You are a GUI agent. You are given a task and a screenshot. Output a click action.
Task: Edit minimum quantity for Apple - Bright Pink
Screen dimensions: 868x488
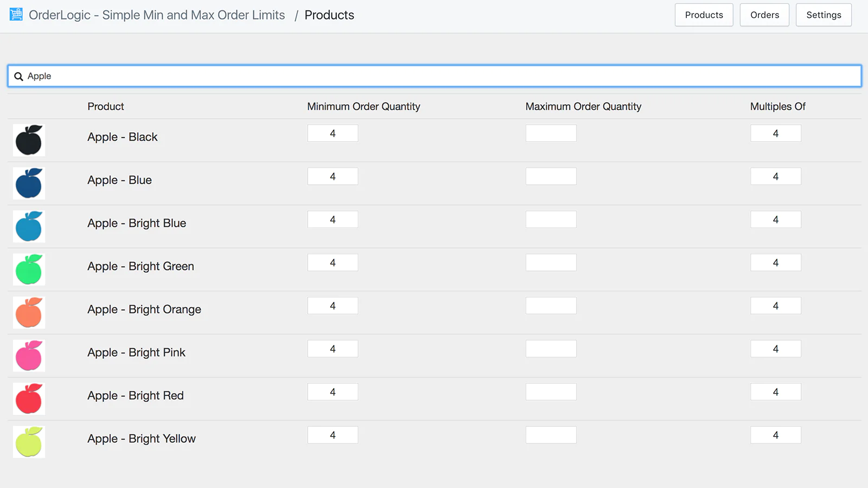(333, 349)
